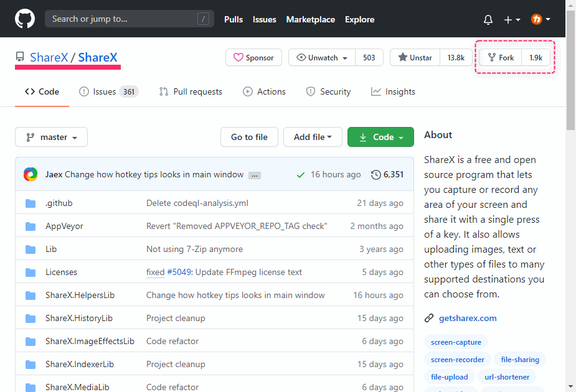View the 13.8k stargazers count
The height and width of the screenshot is (392, 576).
tap(456, 58)
